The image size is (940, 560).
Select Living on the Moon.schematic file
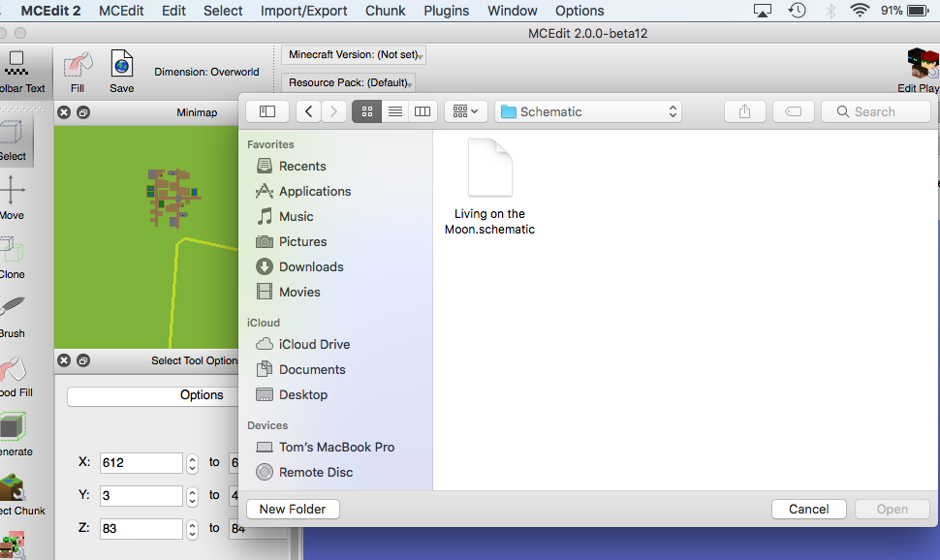pos(489,187)
